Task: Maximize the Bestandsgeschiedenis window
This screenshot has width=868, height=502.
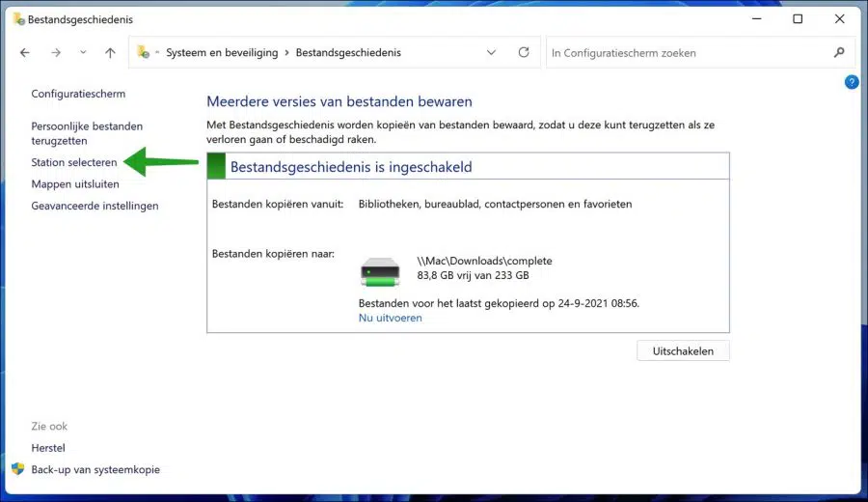Action: [x=798, y=19]
